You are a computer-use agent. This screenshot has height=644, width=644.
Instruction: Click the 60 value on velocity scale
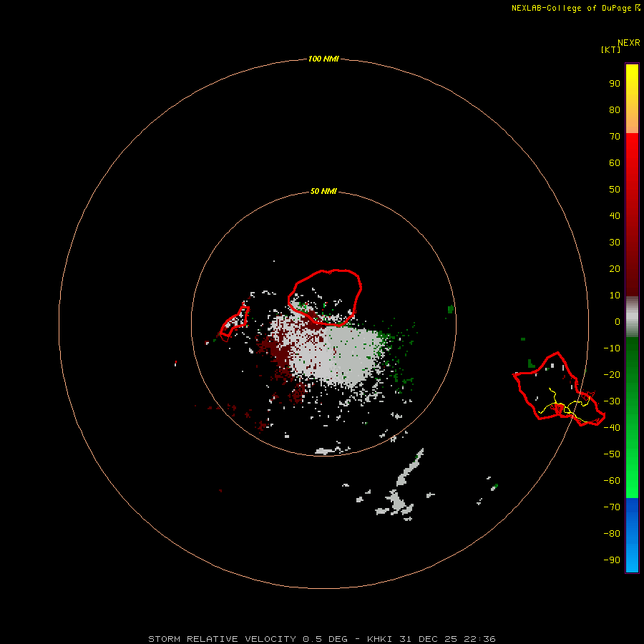tap(615, 162)
